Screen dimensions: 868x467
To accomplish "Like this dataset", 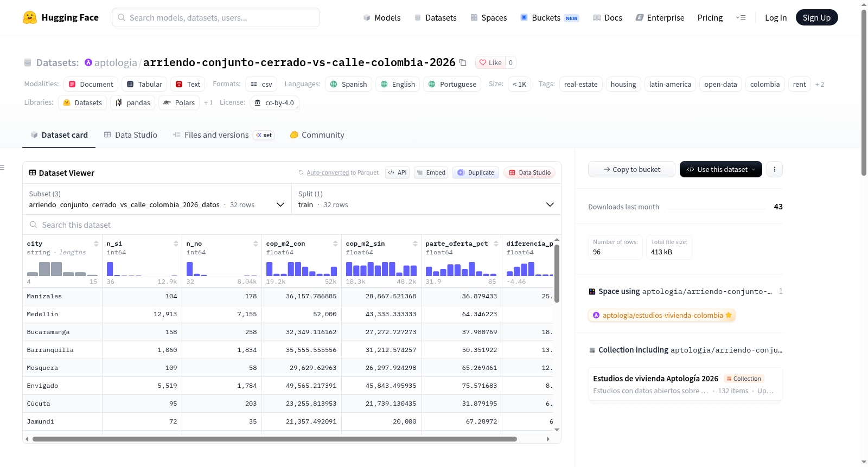I will (490, 62).
